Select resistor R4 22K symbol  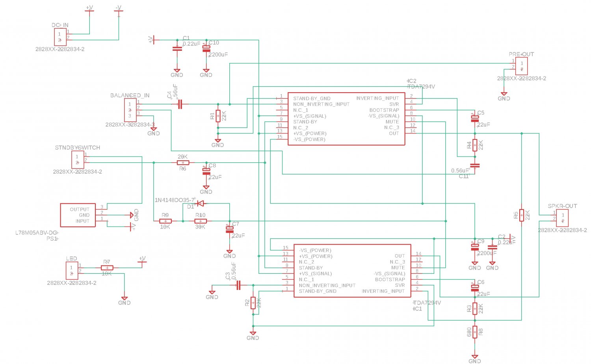click(x=475, y=145)
